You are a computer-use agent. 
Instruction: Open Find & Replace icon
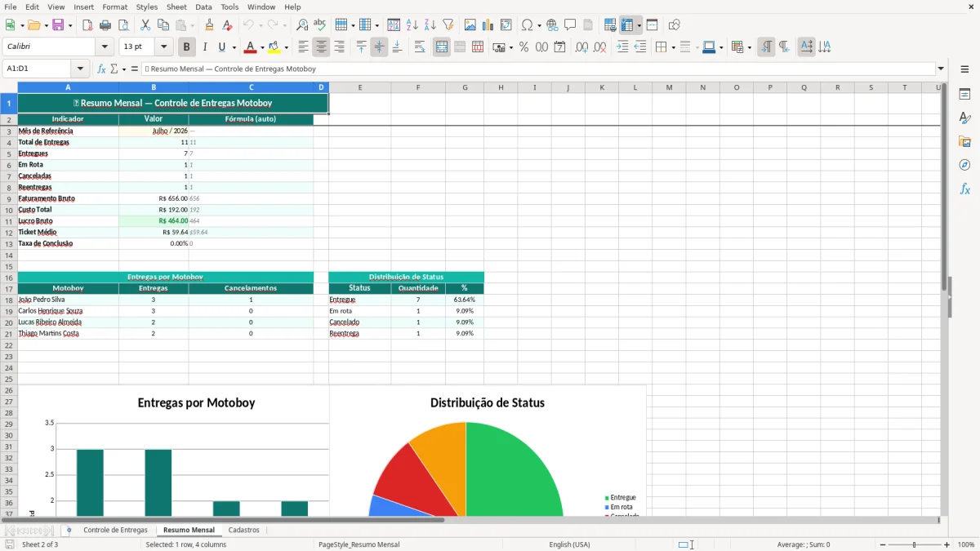pos(302,25)
